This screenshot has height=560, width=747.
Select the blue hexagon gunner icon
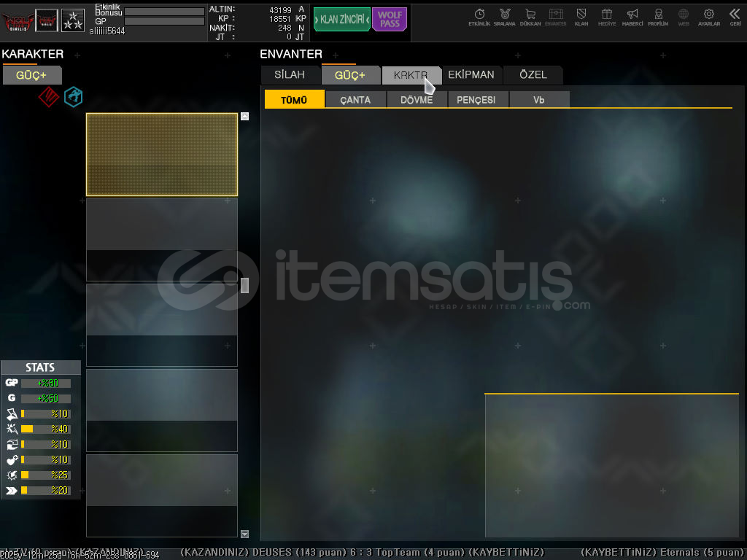pos(73,97)
